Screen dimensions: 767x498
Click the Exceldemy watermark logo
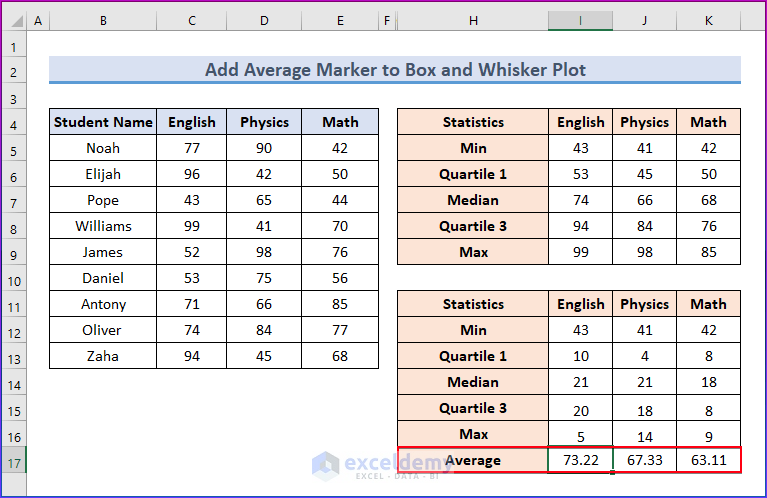click(x=324, y=465)
